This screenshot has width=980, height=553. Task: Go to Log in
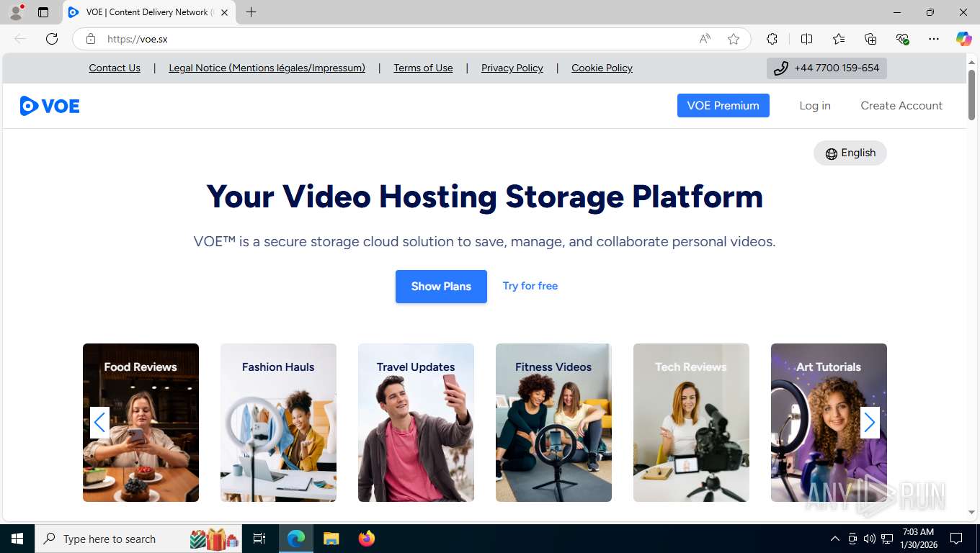[x=815, y=105]
